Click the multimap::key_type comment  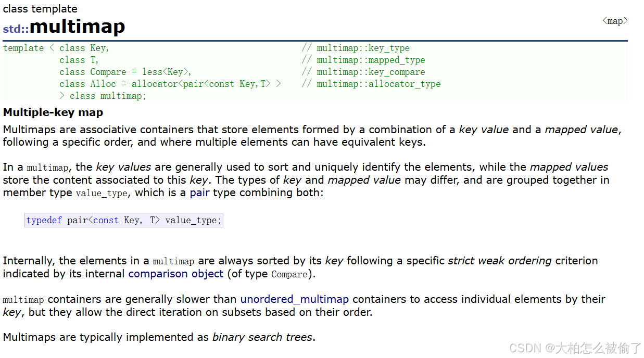(x=356, y=48)
